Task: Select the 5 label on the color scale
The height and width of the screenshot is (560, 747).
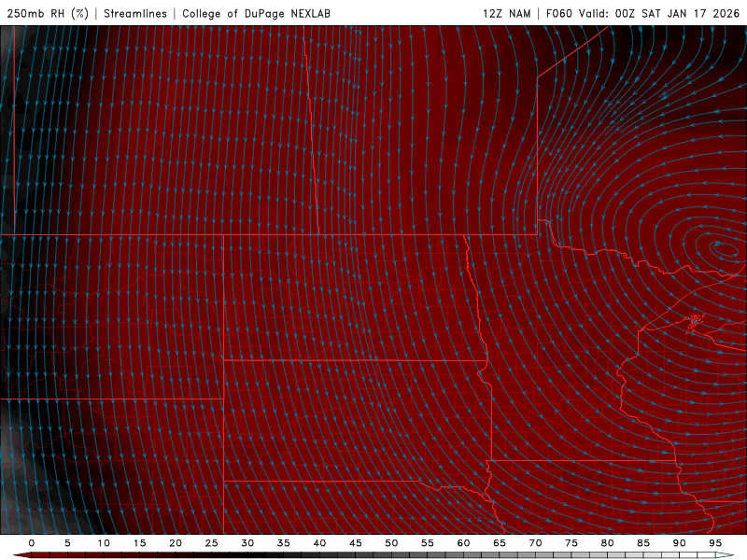Action: coord(67,543)
